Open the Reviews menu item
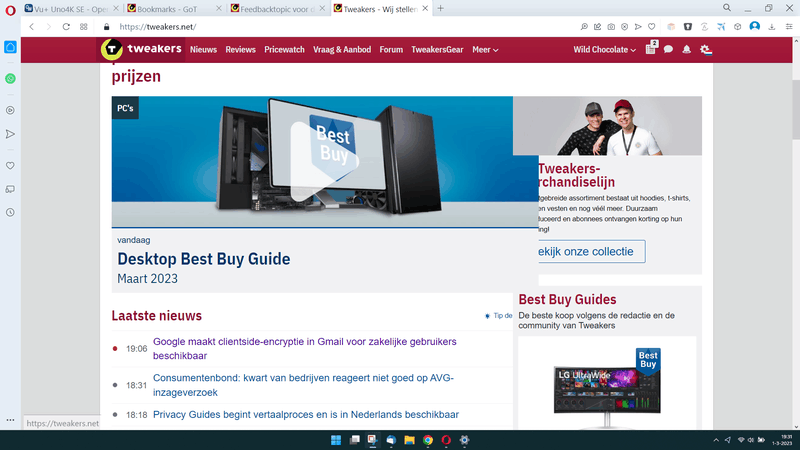The height and width of the screenshot is (450, 800). (240, 49)
